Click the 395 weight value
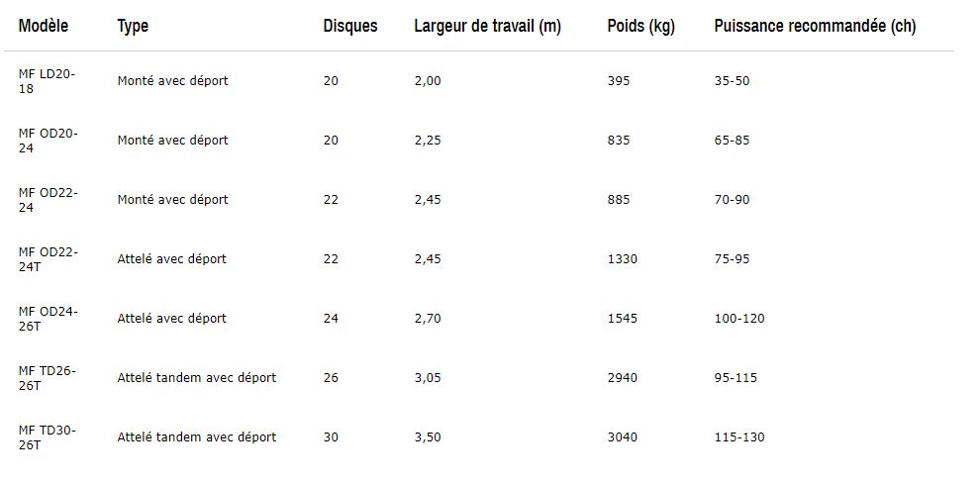Viewport: 980px width, 483px height. pos(618,81)
